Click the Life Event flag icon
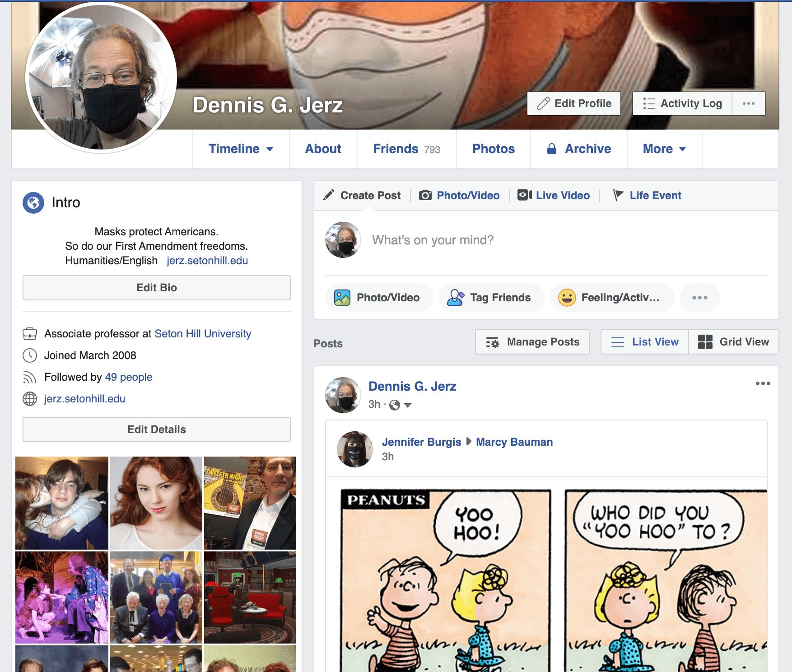Screen dimensions: 792x672 click(x=618, y=195)
